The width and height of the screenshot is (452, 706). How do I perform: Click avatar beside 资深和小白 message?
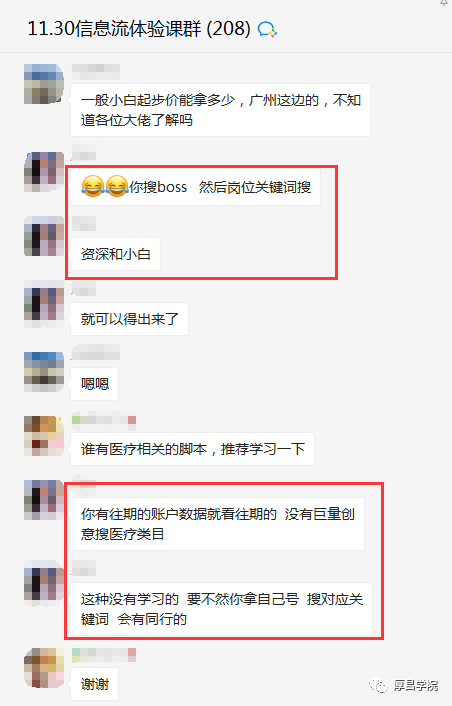[44, 236]
